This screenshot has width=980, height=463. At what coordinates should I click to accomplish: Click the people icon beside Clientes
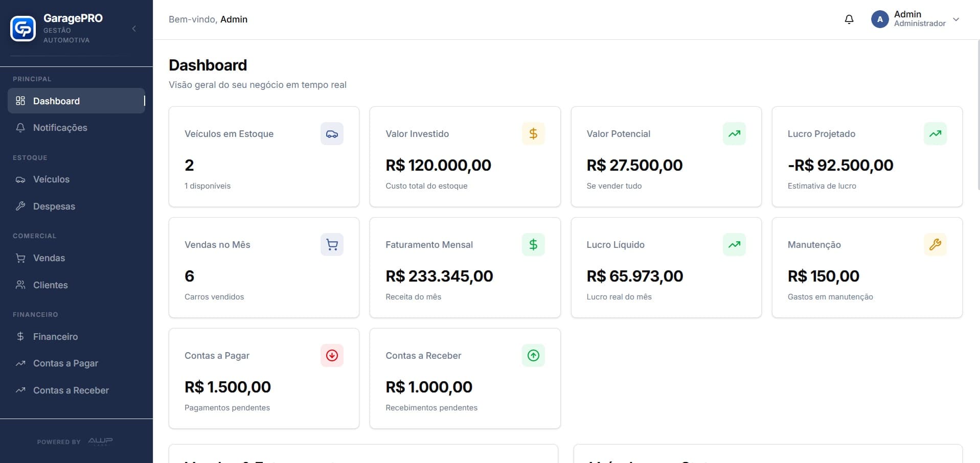click(x=20, y=285)
